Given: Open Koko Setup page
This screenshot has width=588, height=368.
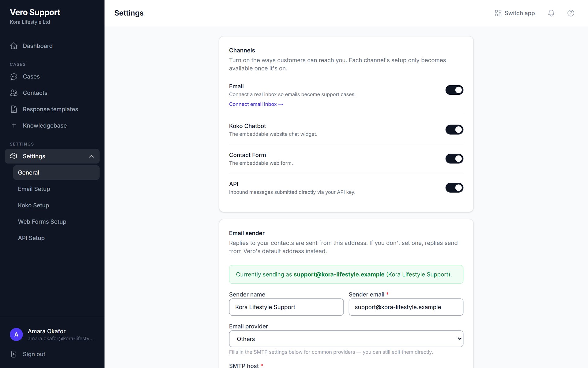Looking at the screenshot, I should [56, 205].
